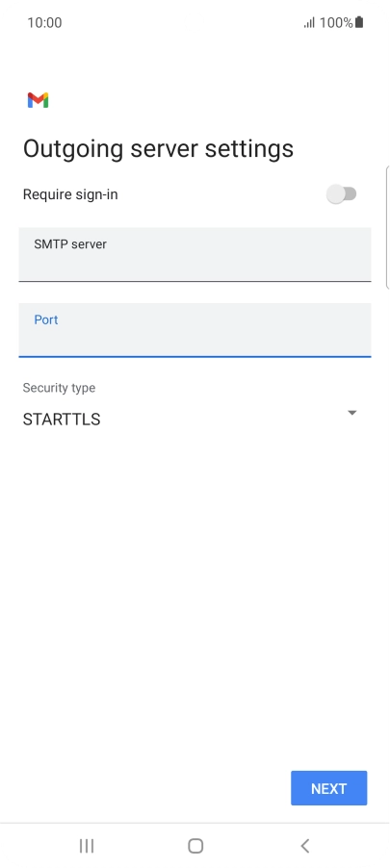Tap the 100% battery percentage text

(336, 23)
